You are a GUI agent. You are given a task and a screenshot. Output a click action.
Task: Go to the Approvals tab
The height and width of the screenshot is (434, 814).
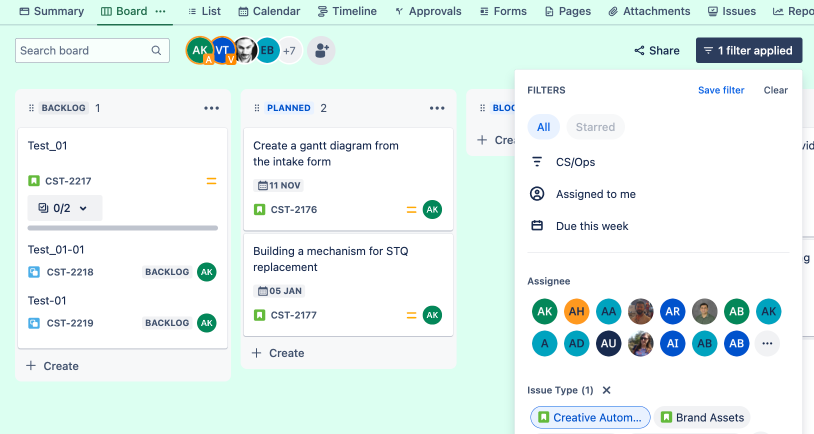click(428, 11)
